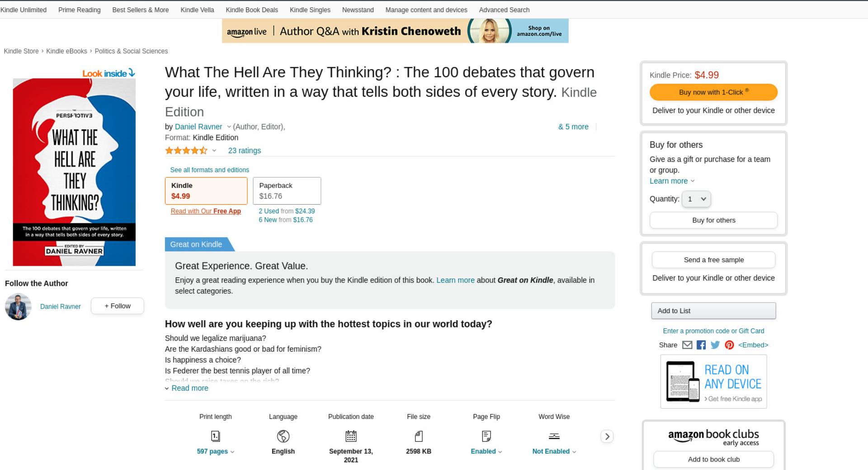
Task: Expand the Page Flip Enabled details
Action: point(486,451)
